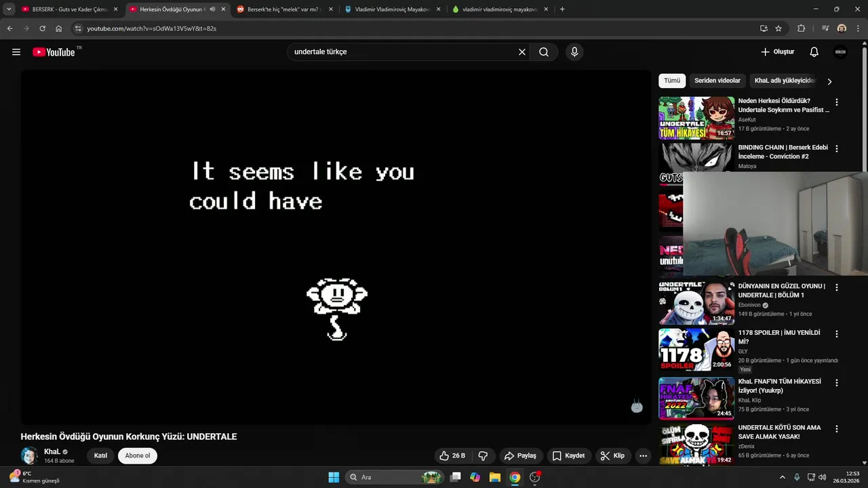Share the video with Paylaş
Screen dimensions: 868x488
(520, 455)
